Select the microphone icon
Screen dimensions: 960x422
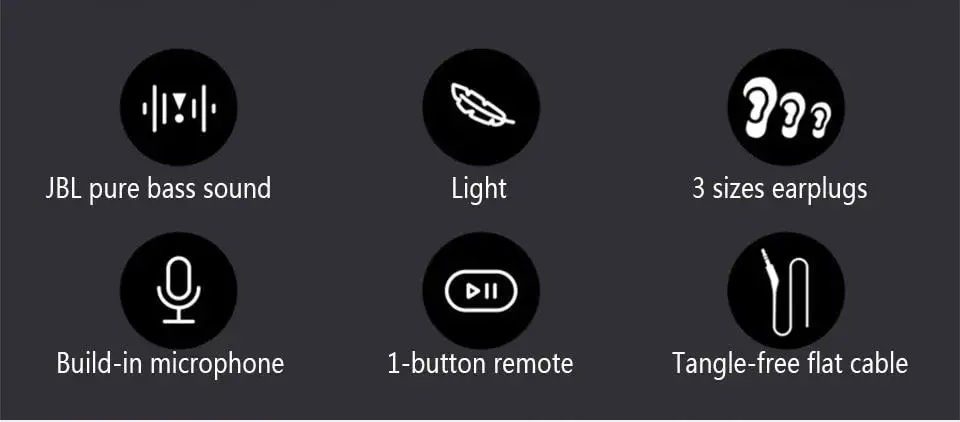(178, 290)
